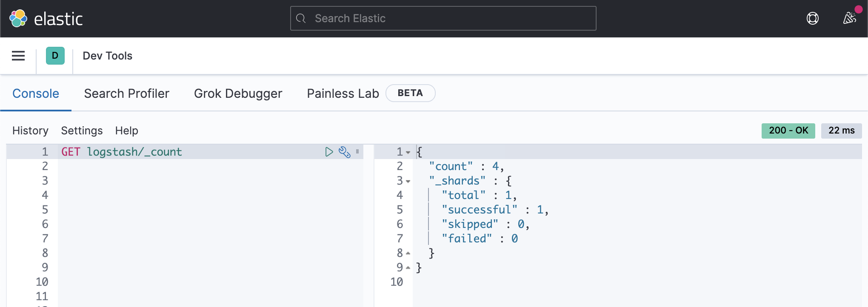The width and height of the screenshot is (868, 307).
Task: Open the hamburger navigation menu
Action: point(18,56)
